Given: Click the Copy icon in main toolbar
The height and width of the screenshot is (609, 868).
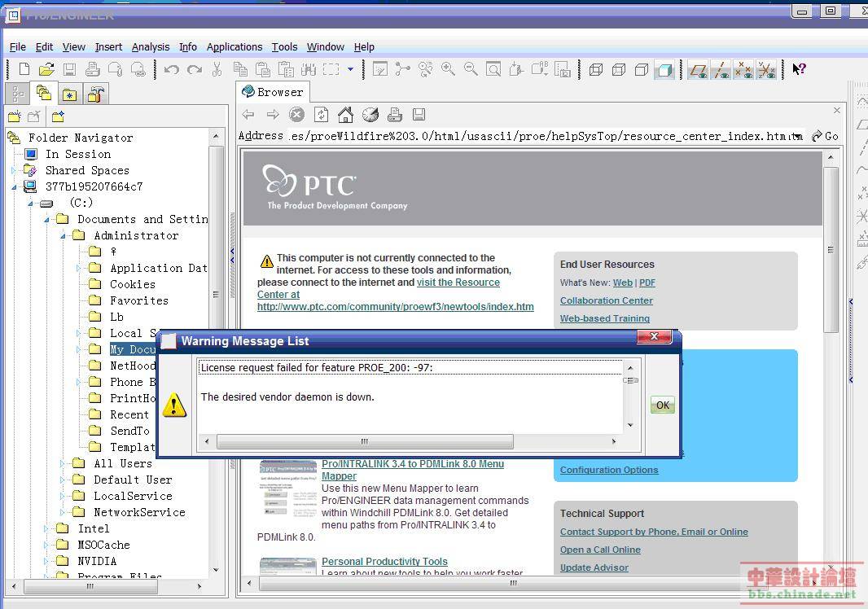Looking at the screenshot, I should click(x=240, y=69).
